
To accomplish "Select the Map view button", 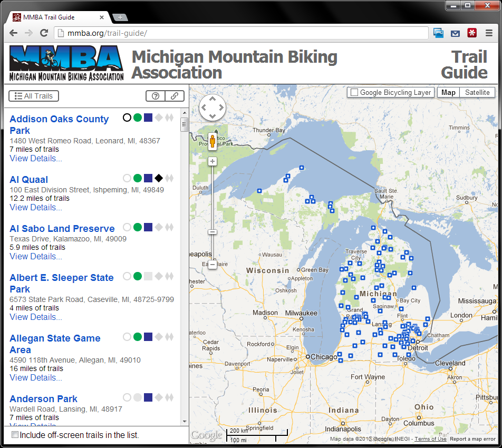I will tap(448, 92).
